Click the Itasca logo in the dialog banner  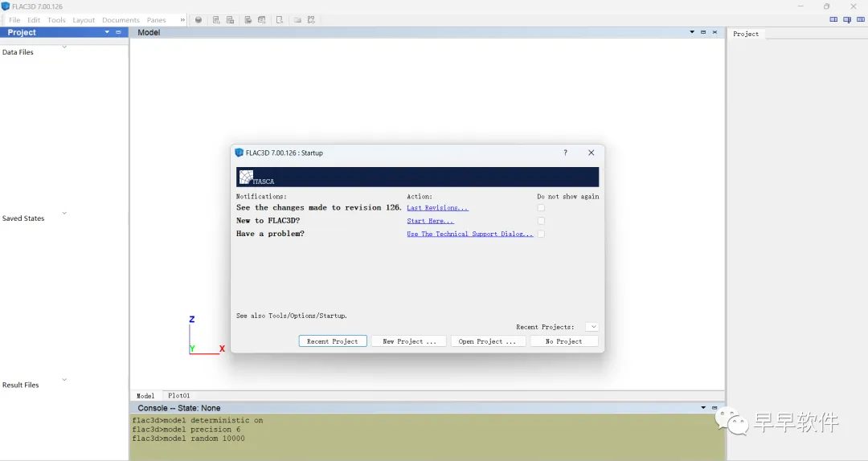point(256,177)
